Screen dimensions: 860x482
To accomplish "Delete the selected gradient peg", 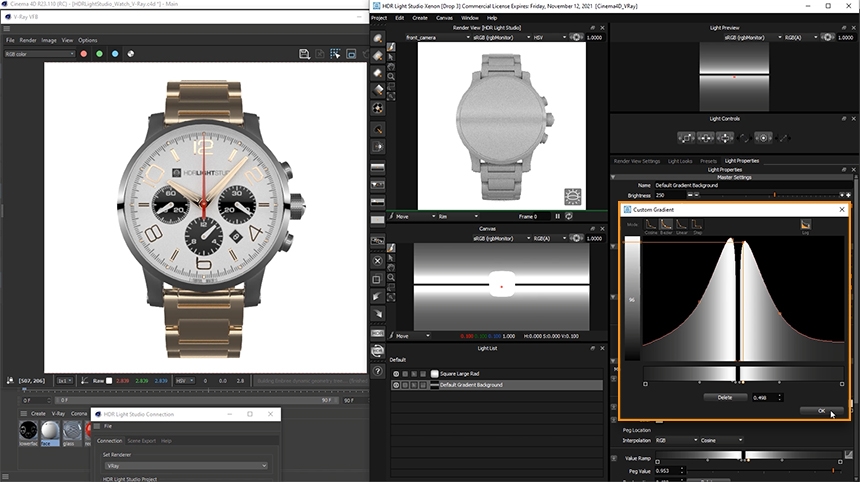I will click(725, 398).
